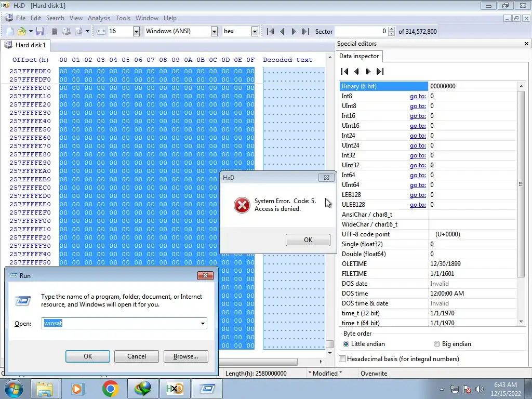Open the bytes-per-row 16 dropdown
This screenshot has width=532, height=399.
[x=136, y=32]
